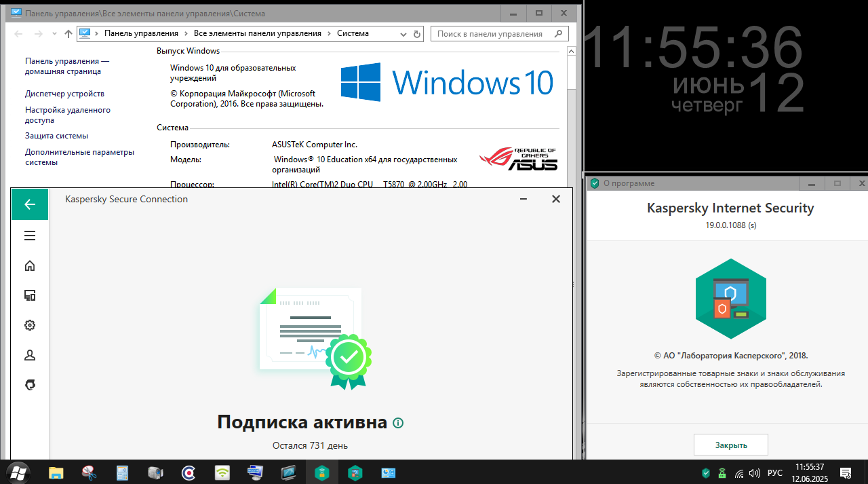The width and height of the screenshot is (868, 484).
Task: Go to the home icon in Secure Connection sidebar
Action: pyautogui.click(x=30, y=265)
